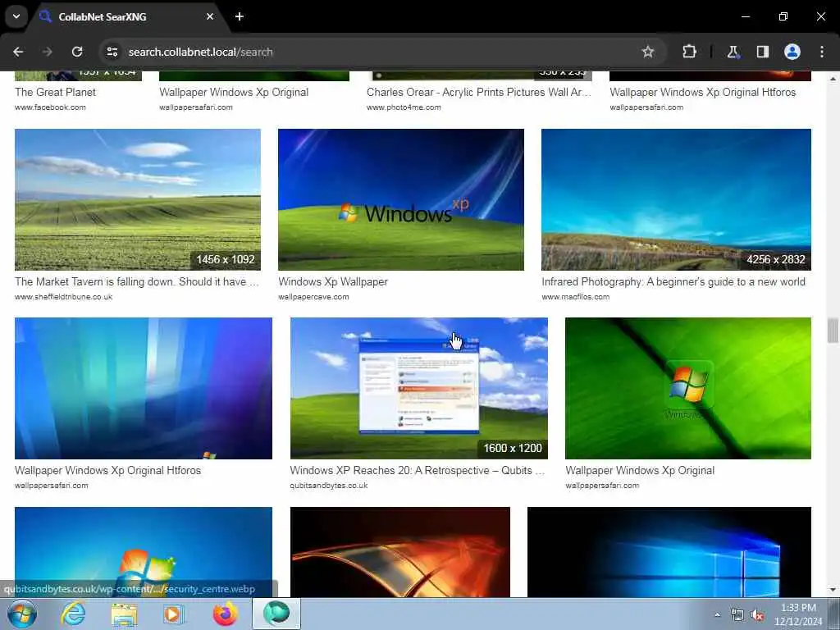The width and height of the screenshot is (840, 630).
Task: Open the Extensions puzzle icon
Action: coord(689,52)
